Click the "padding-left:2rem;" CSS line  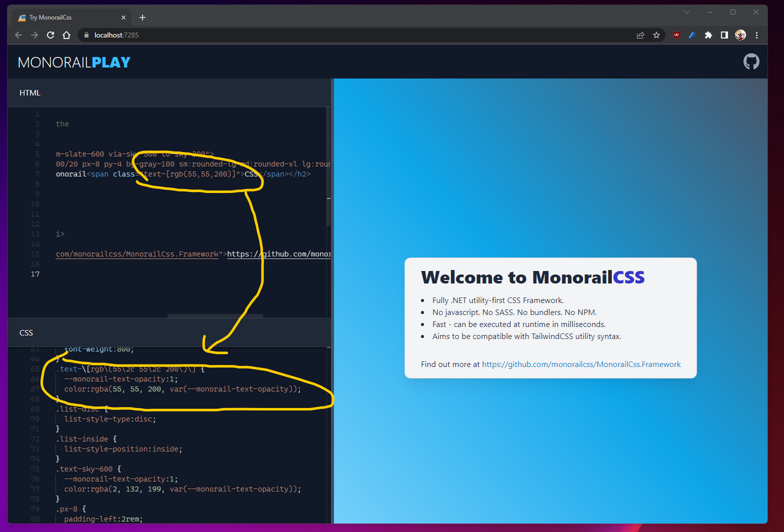point(103,519)
